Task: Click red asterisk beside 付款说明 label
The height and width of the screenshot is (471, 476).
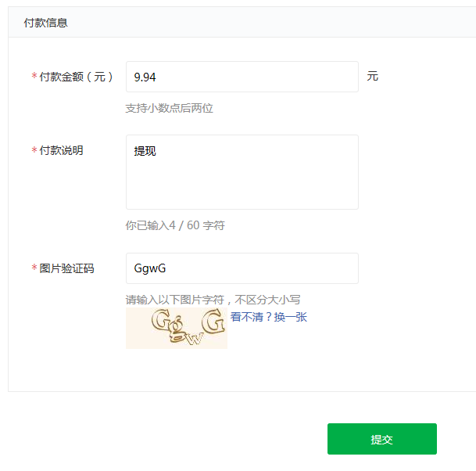Action: (x=34, y=150)
